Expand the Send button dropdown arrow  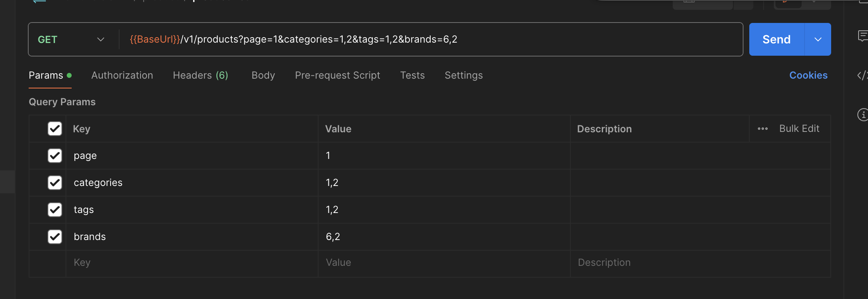pyautogui.click(x=818, y=39)
